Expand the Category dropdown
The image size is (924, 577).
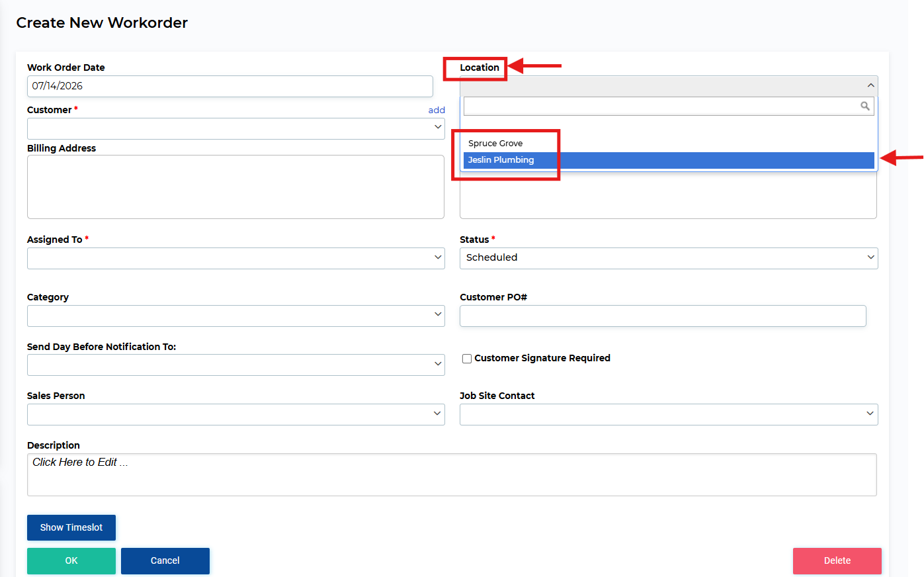(235, 316)
